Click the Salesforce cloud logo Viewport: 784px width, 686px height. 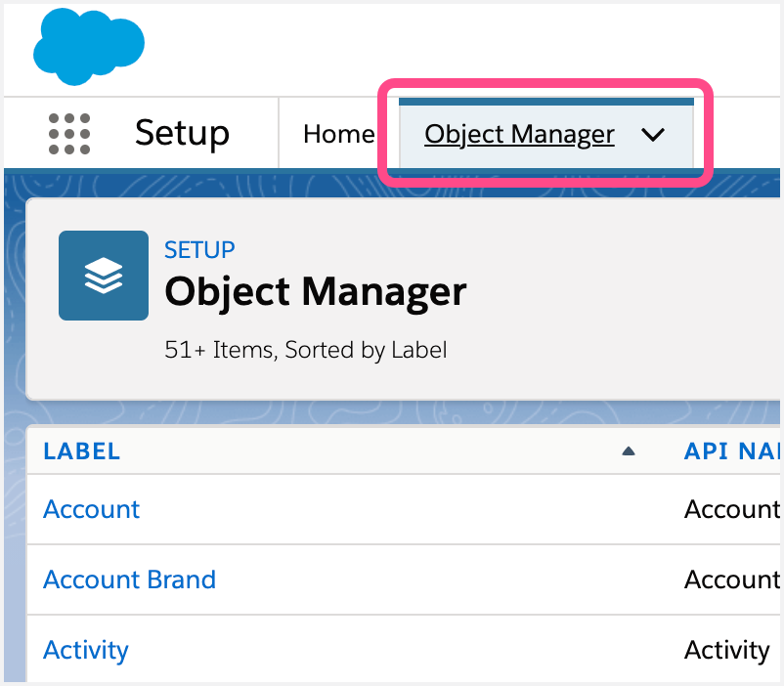(x=88, y=45)
